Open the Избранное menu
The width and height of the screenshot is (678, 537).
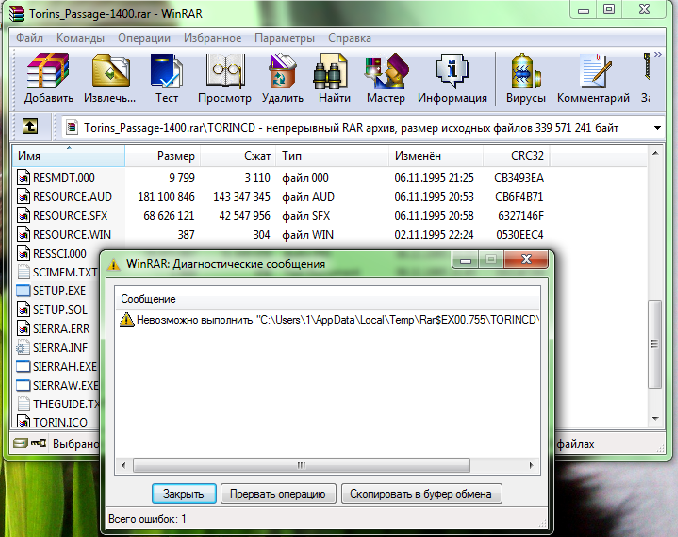(x=213, y=38)
